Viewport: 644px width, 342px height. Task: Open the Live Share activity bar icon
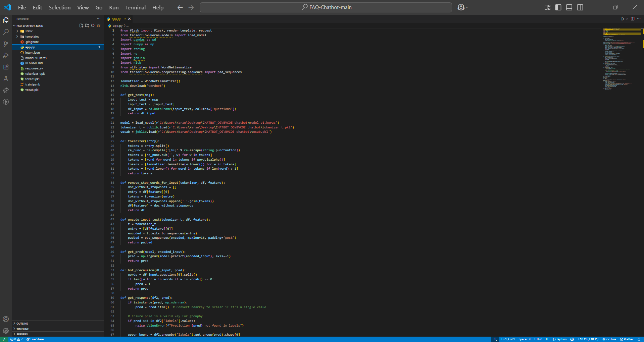(x=6, y=90)
